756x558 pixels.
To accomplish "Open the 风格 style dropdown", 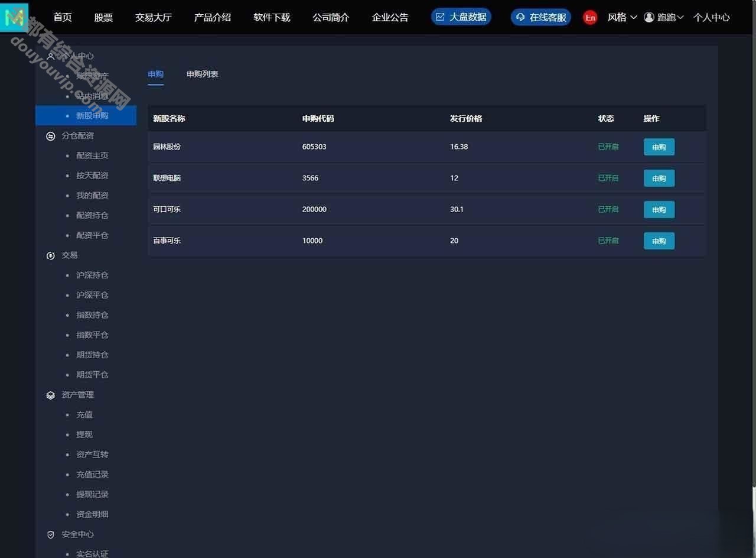I will 623,17.
